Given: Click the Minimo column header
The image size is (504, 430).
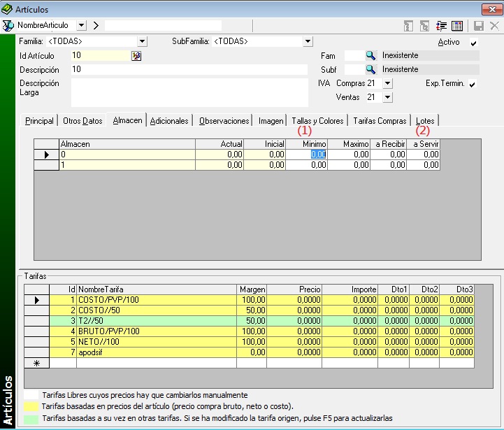Looking at the screenshot, I should coord(307,144).
